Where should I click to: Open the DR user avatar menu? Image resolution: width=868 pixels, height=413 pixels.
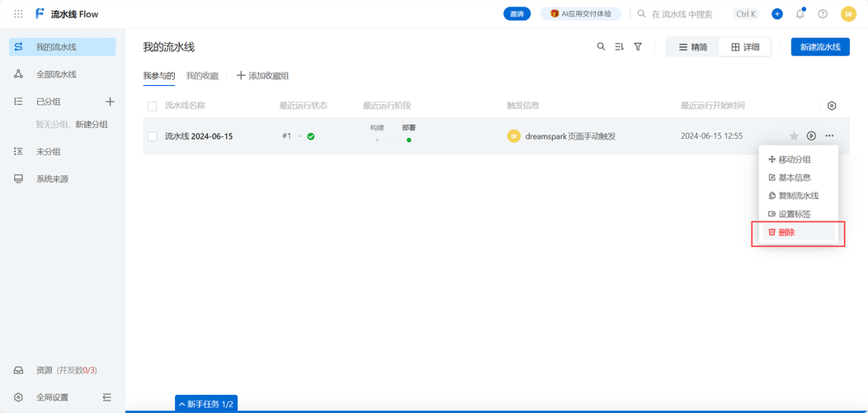[x=848, y=14]
